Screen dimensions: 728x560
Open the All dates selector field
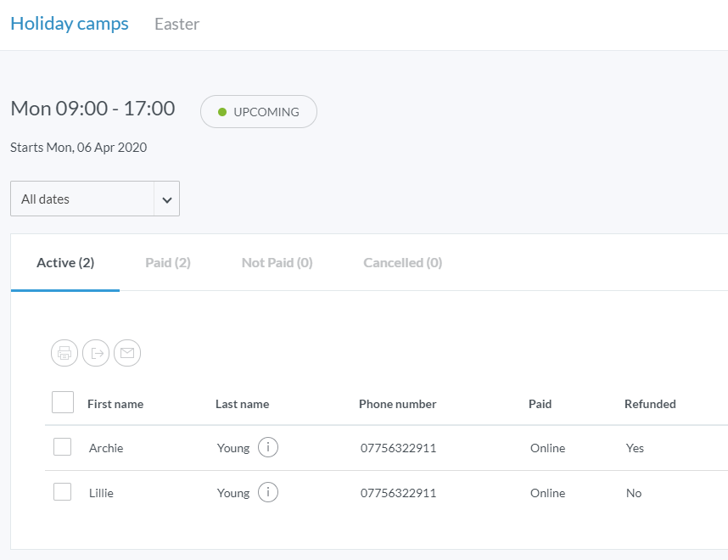[x=82, y=199]
